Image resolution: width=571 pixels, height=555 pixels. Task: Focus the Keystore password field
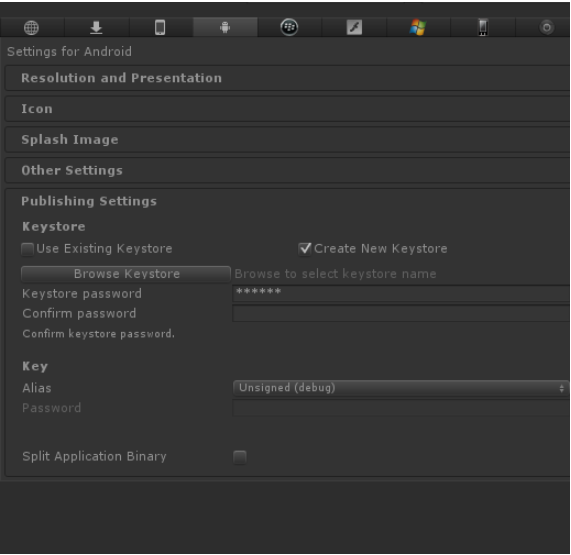click(x=401, y=294)
